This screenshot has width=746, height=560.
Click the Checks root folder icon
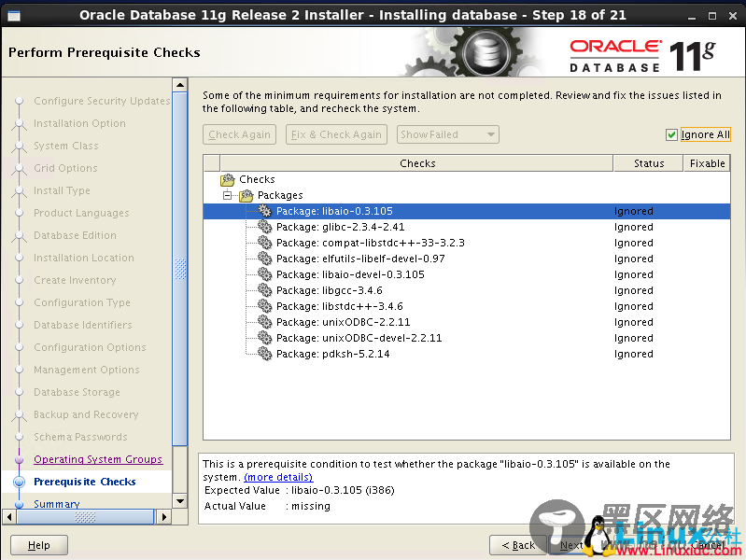click(x=228, y=179)
